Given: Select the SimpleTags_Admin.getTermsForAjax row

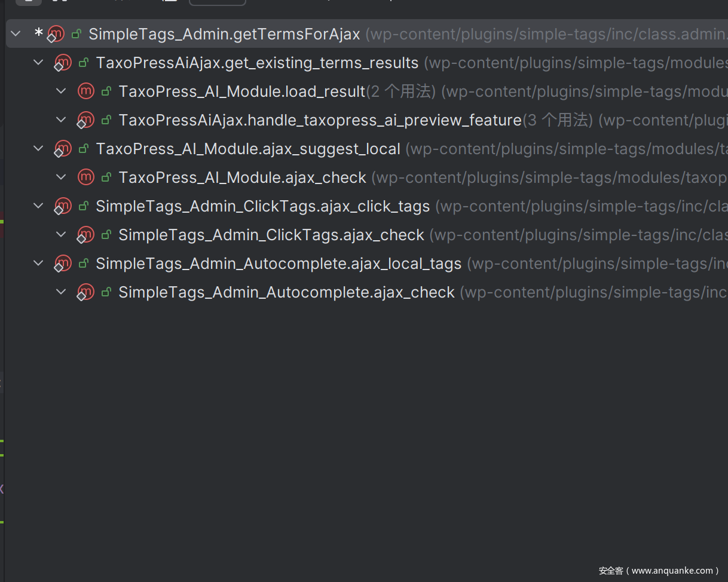Looking at the screenshot, I should [224, 34].
